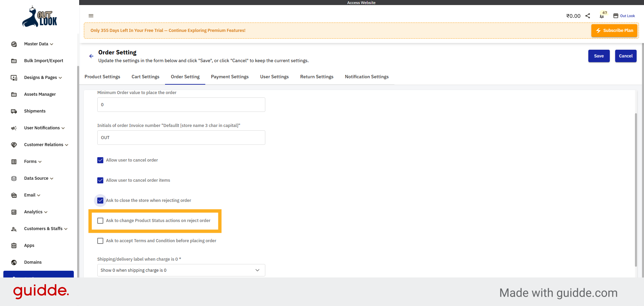
Task: Click inside the Minimum Order value field
Action: pyautogui.click(x=181, y=104)
